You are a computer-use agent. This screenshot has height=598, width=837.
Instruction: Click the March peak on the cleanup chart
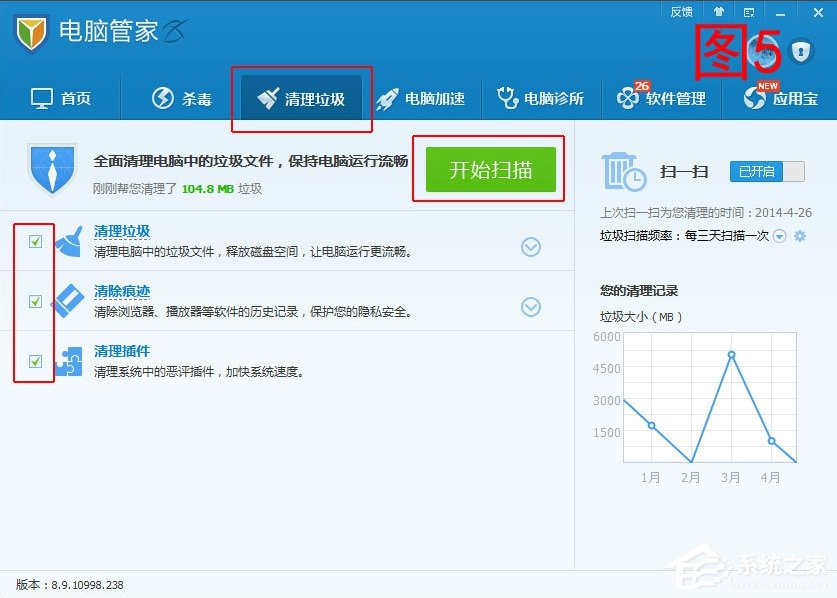(x=732, y=353)
